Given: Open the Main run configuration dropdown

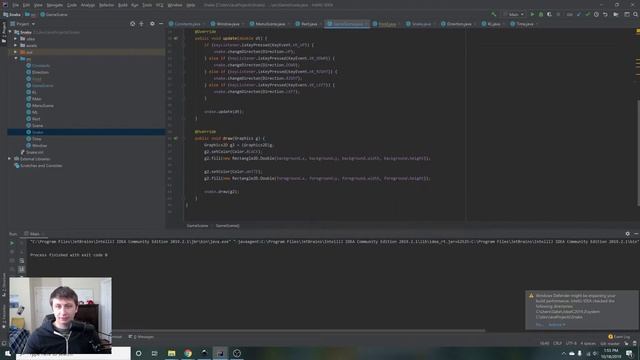Looking at the screenshot, I should pos(513,14).
